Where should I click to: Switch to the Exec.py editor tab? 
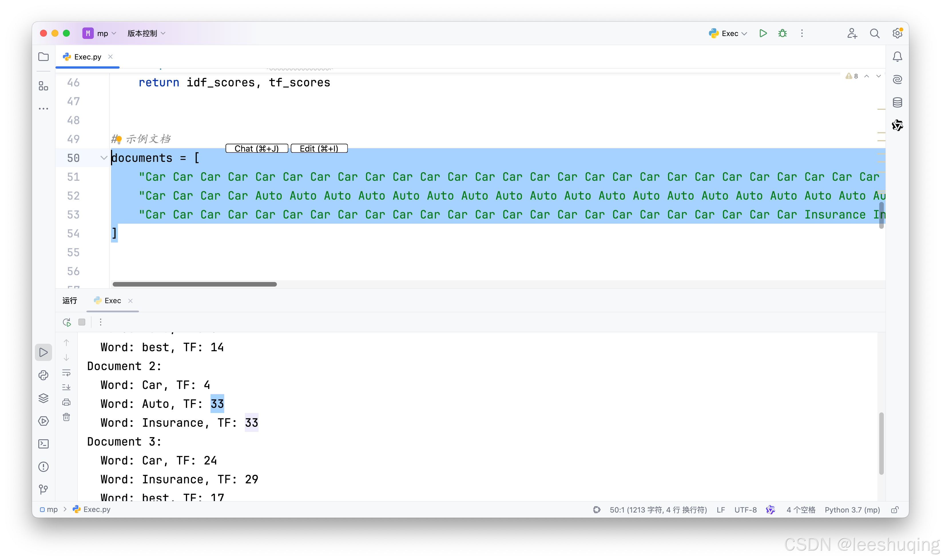coord(87,57)
